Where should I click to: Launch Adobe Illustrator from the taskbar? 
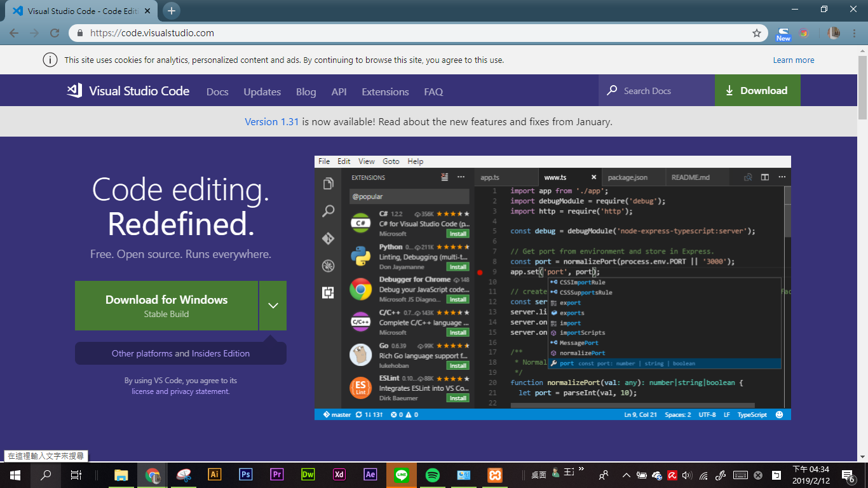[215, 475]
